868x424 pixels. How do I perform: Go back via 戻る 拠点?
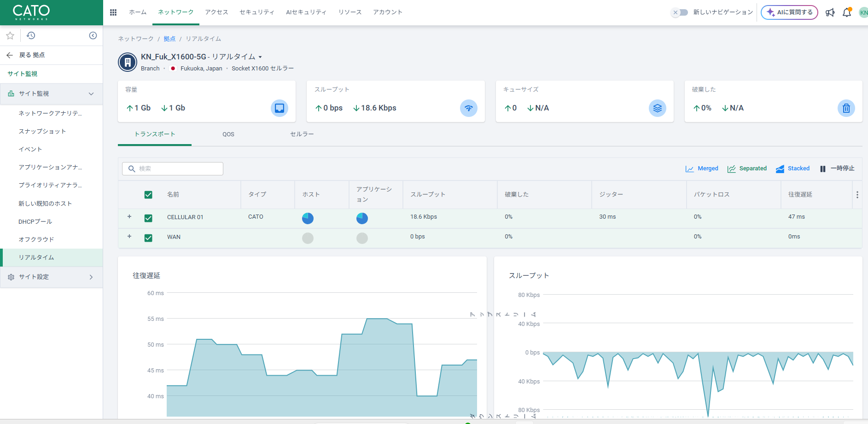tap(32, 55)
